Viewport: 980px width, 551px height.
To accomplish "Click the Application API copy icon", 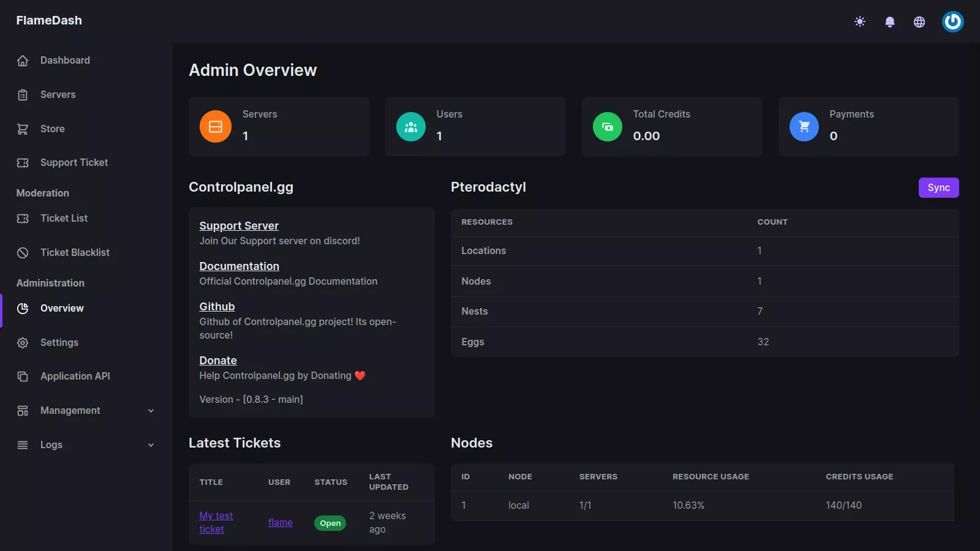I will [23, 377].
